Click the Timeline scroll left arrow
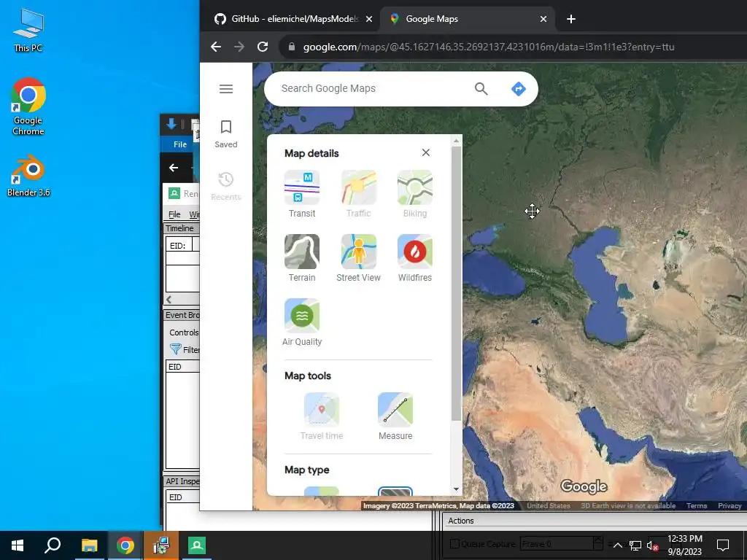The height and width of the screenshot is (560, 747). click(x=169, y=300)
